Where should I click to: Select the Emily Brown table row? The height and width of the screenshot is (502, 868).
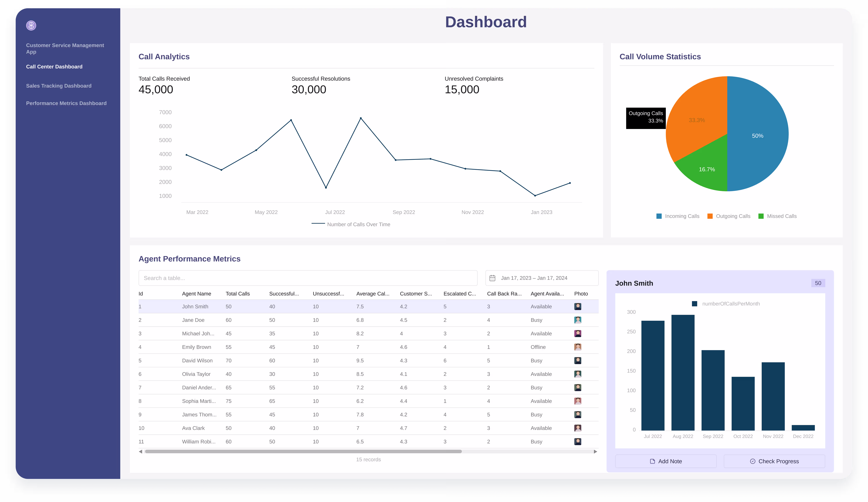[368, 347]
